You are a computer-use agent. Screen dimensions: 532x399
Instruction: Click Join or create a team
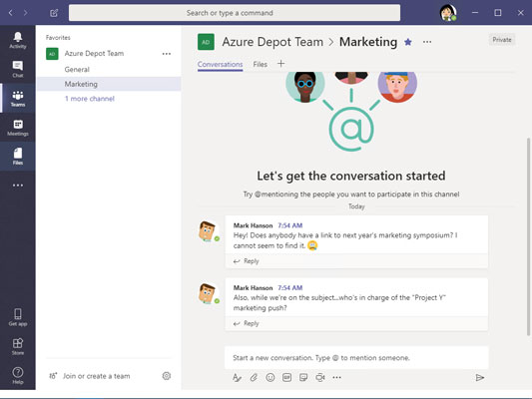point(97,376)
